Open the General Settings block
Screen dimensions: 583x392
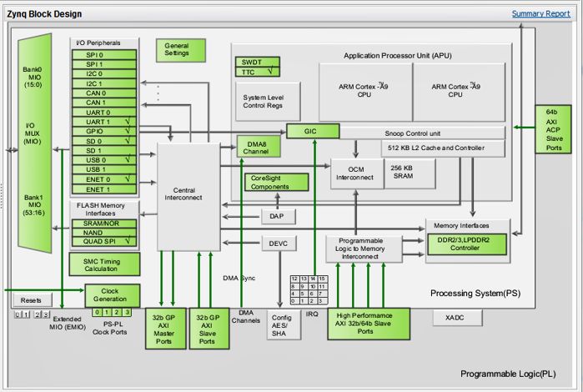pos(181,50)
